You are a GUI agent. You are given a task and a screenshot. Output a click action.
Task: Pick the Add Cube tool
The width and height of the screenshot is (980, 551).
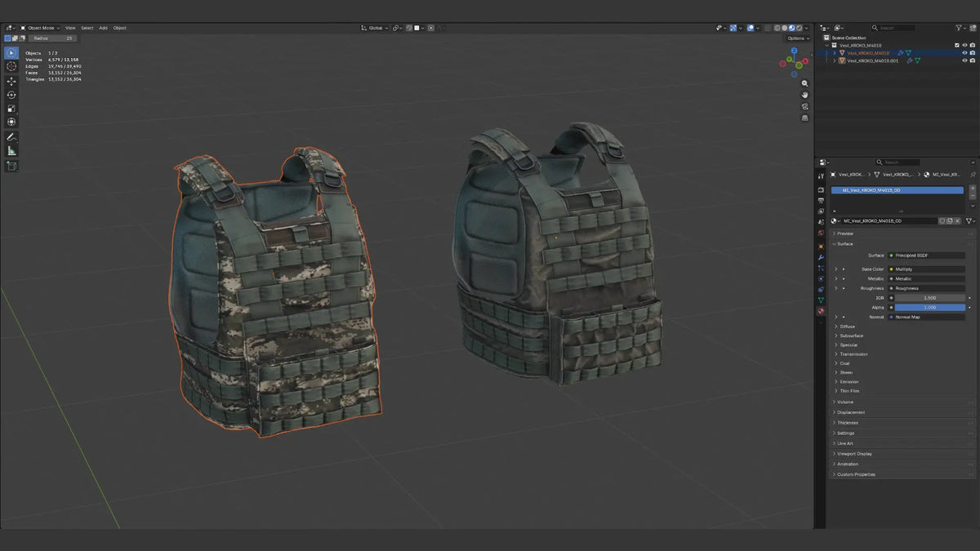(x=11, y=166)
